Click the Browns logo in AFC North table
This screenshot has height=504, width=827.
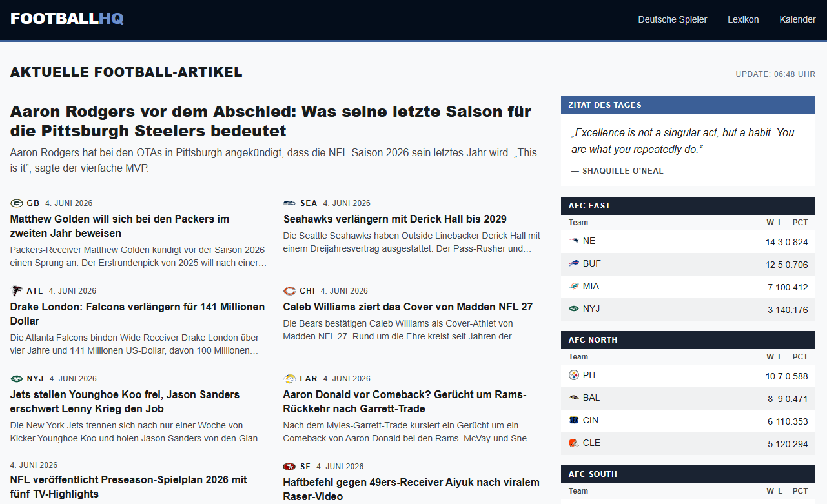tap(574, 443)
